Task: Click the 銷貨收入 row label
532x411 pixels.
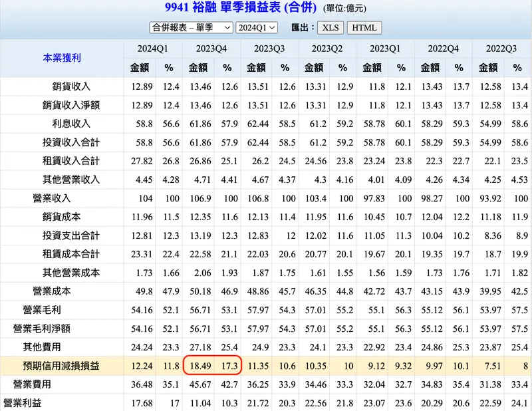Action: [71, 86]
